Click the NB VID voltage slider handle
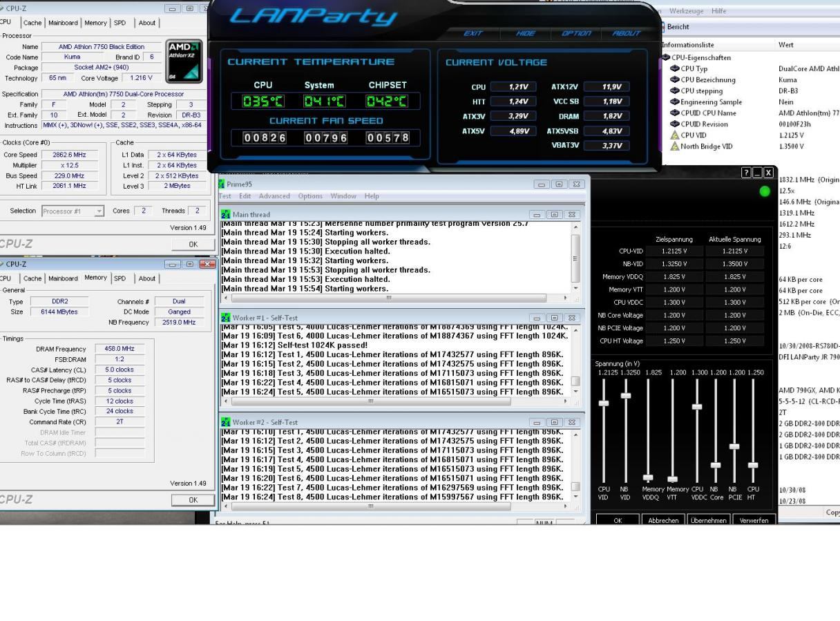 coord(626,395)
